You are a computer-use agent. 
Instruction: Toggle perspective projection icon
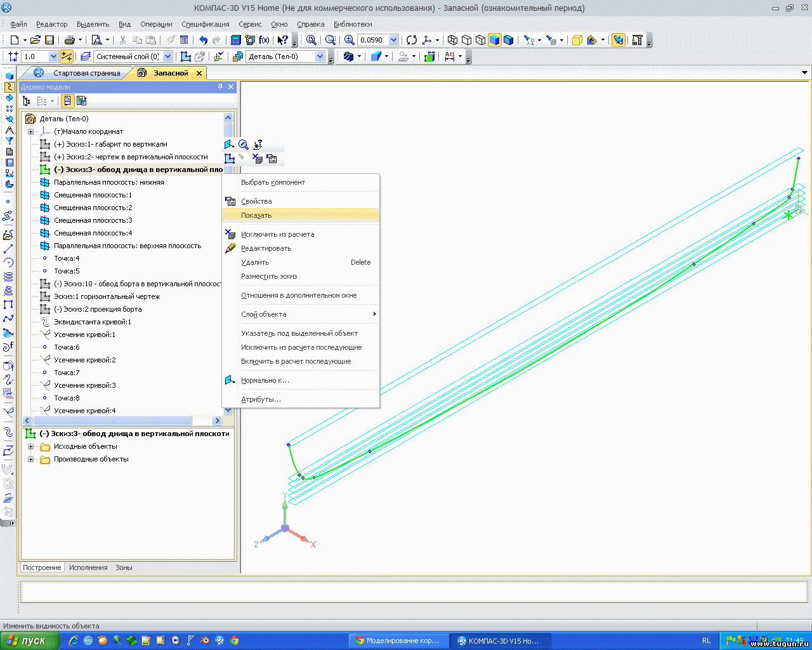pos(577,40)
